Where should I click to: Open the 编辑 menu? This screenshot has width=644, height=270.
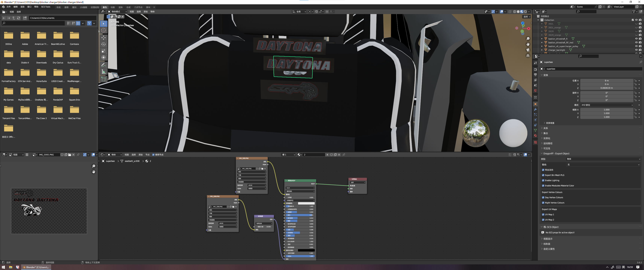point(16,7)
